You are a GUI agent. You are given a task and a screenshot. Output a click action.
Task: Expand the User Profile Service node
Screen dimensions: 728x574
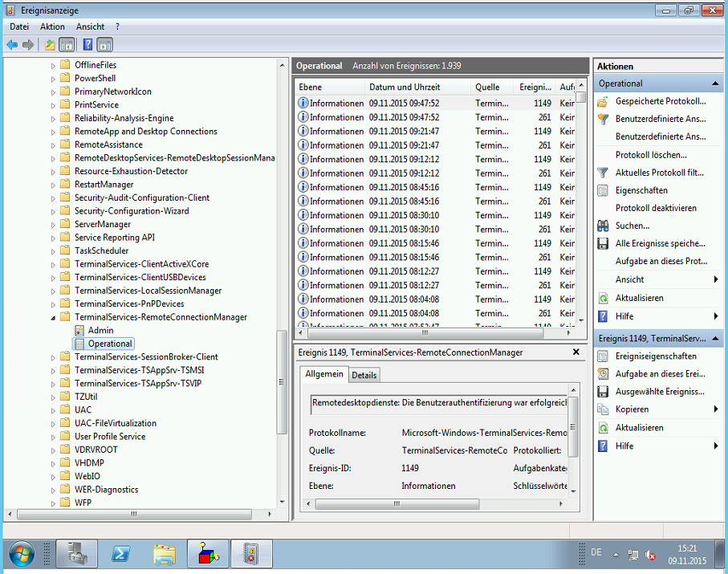[x=53, y=437]
